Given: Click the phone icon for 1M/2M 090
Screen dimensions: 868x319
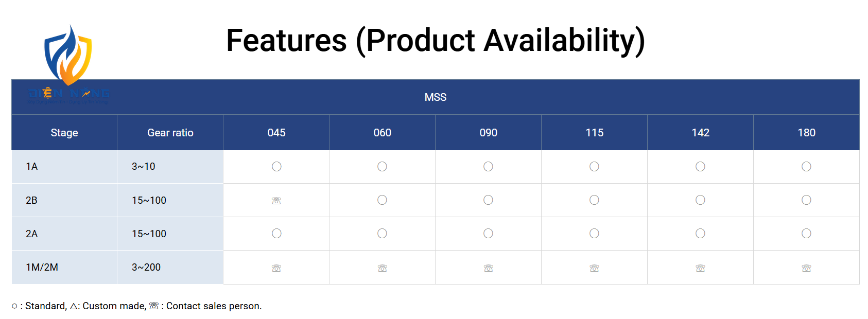Looking at the screenshot, I should point(489,268).
